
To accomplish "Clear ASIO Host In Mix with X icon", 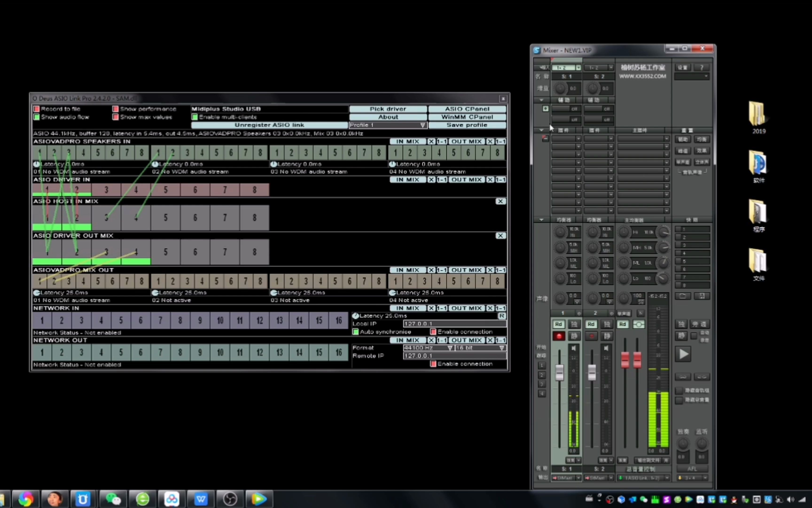I will (x=500, y=201).
